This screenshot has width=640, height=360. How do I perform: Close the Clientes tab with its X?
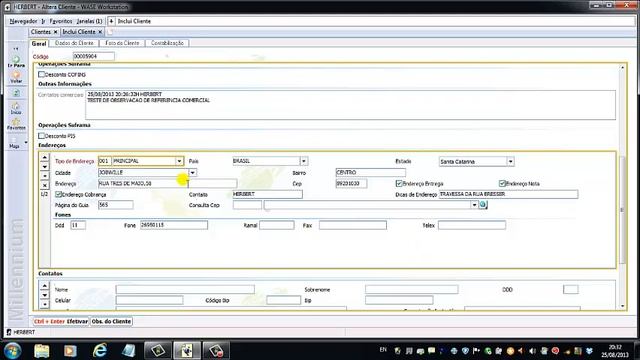pyautogui.click(x=56, y=32)
